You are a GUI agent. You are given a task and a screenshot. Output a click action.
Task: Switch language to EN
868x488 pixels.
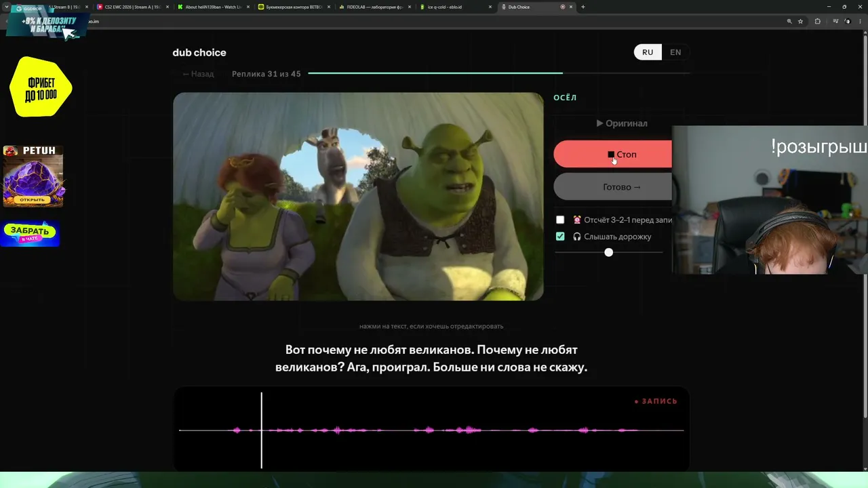675,52
